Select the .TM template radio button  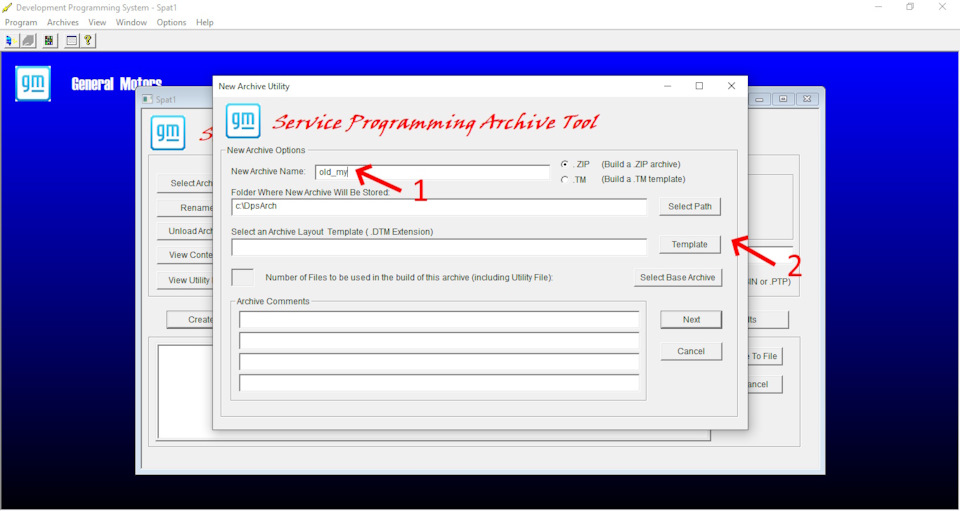point(564,179)
